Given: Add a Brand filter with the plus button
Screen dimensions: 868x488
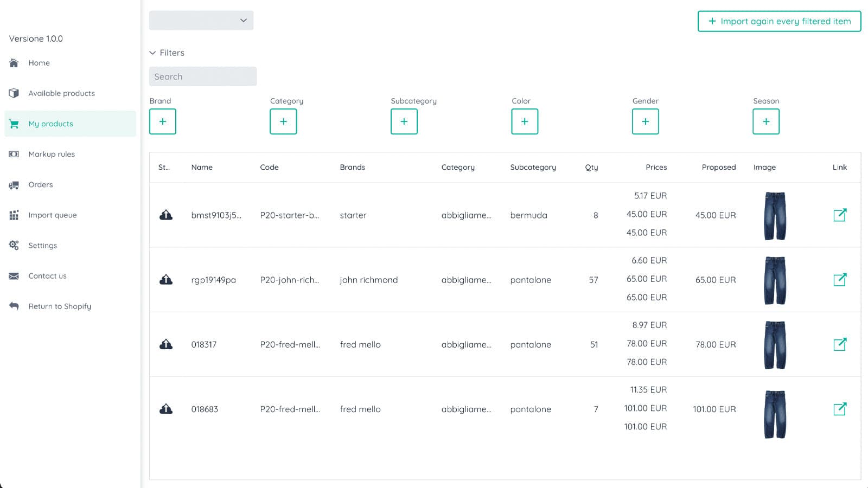Looking at the screenshot, I should (x=163, y=121).
